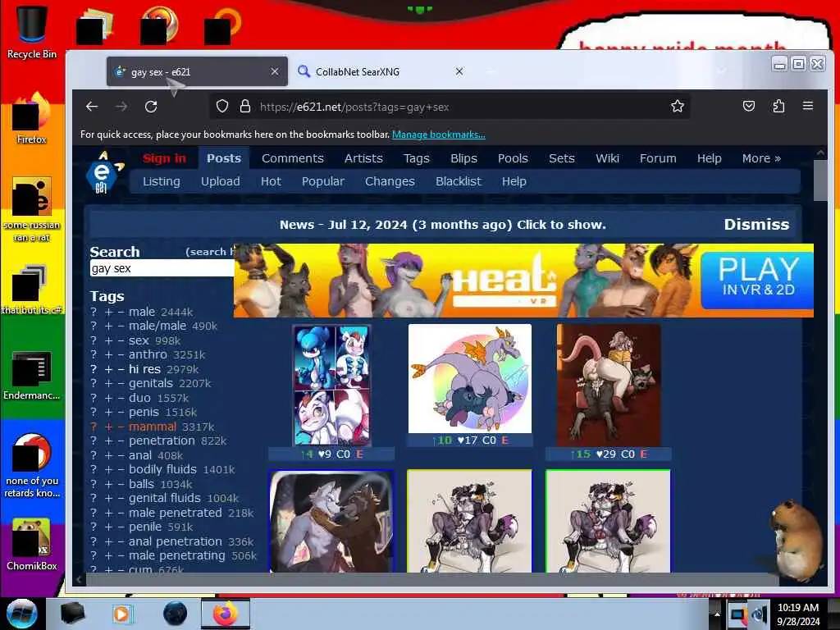The image size is (840, 630).
Task: Open the Artists menu item
Action: click(363, 158)
